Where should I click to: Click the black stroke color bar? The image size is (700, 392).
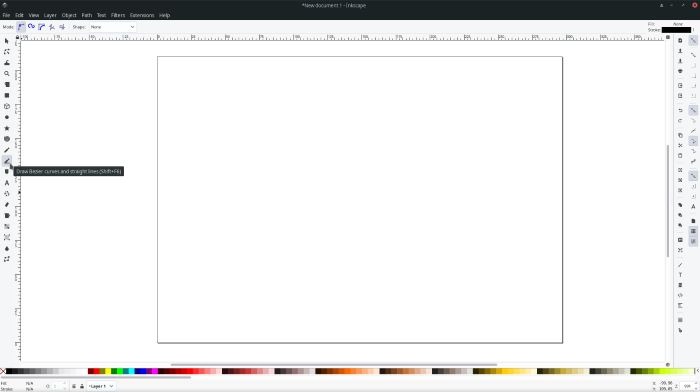click(676, 30)
